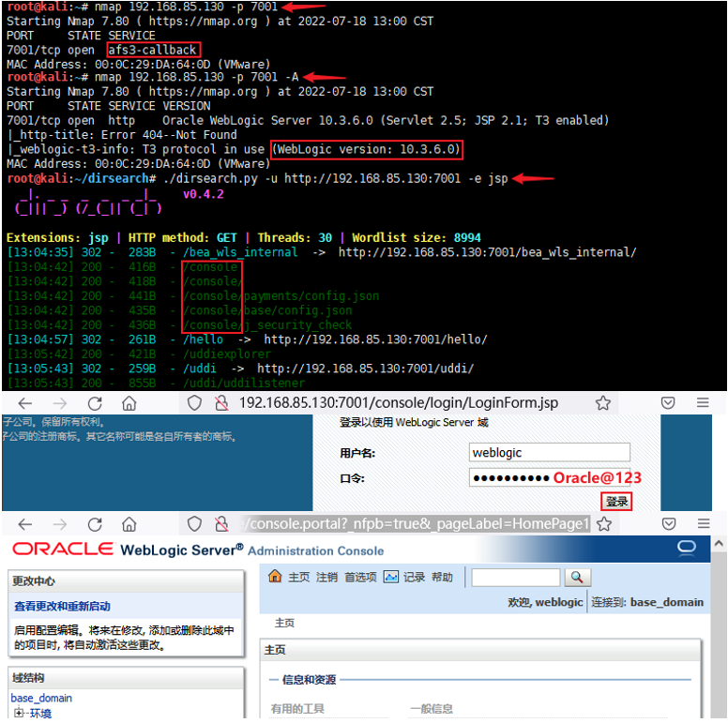Click the Oracle ring icon in console header
The height and width of the screenshot is (723, 728).
coord(686,547)
